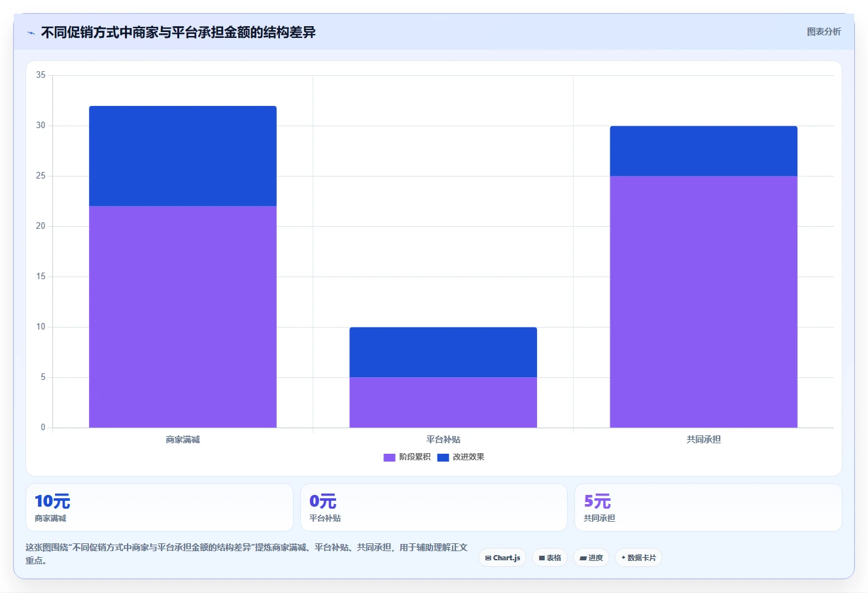
Task: Select the Chart.js tag
Action: click(x=502, y=558)
